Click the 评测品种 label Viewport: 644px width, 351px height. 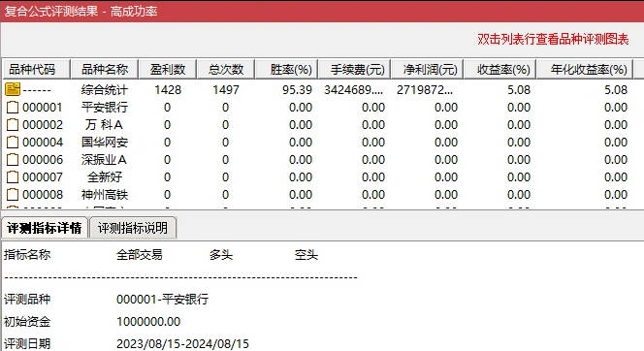(27, 299)
